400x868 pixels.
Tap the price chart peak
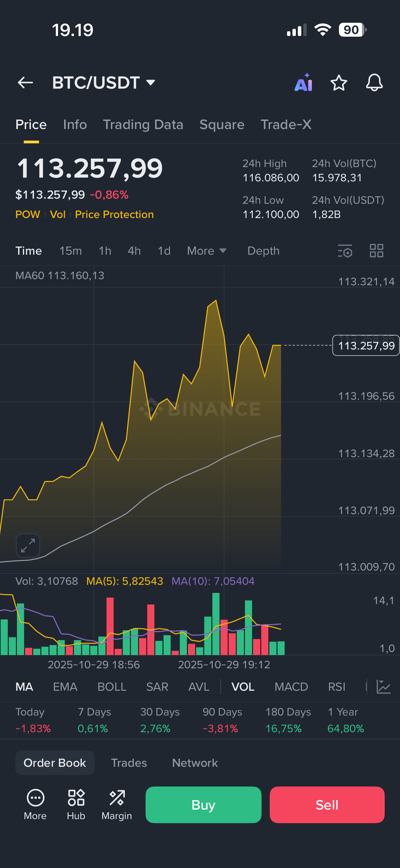(x=216, y=301)
